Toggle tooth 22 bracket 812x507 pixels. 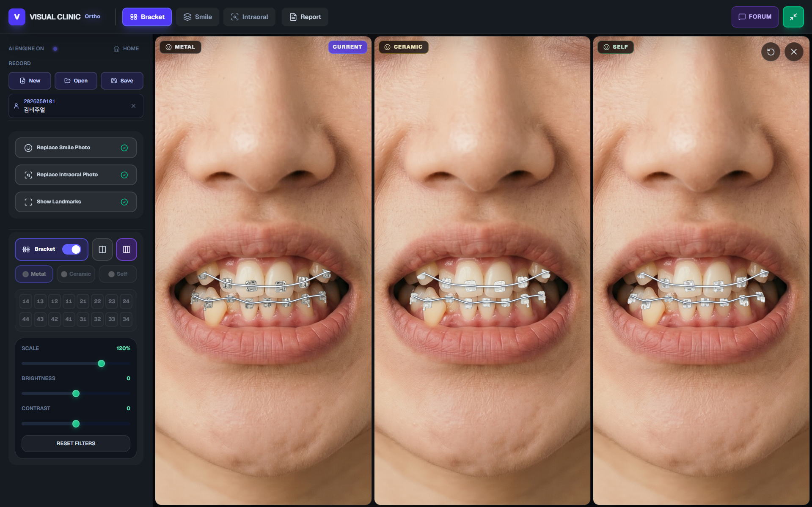pyautogui.click(x=97, y=301)
